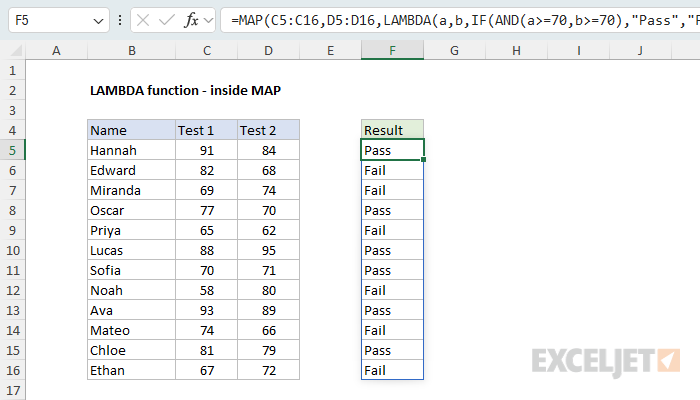Click Lucas's Test 2 score 95
The image size is (700, 400).
[268, 250]
